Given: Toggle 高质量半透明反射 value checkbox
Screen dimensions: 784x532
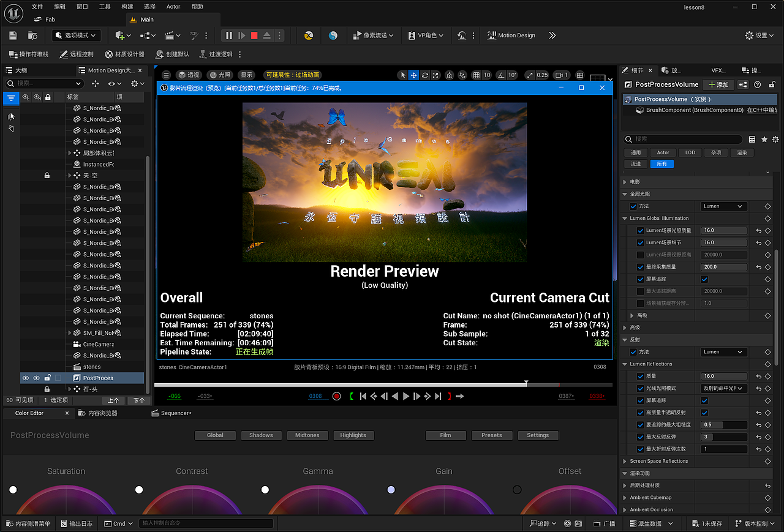Looking at the screenshot, I should click(704, 413).
